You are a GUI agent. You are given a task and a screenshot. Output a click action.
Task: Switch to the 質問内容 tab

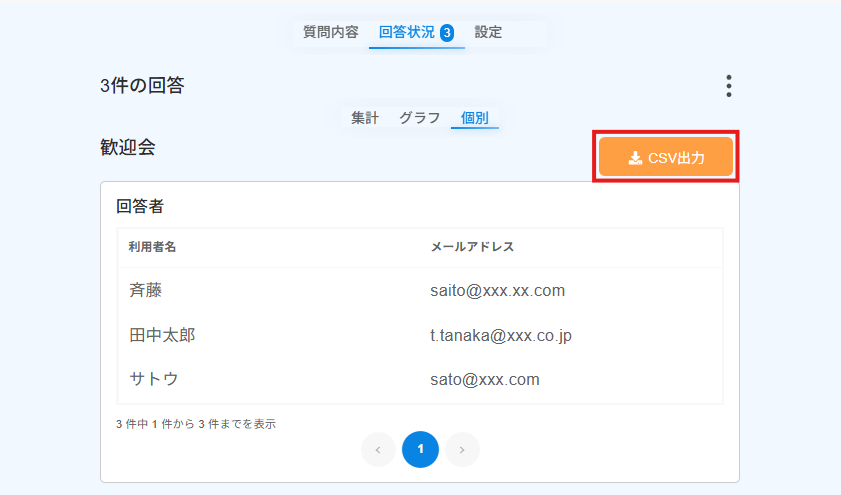point(330,32)
